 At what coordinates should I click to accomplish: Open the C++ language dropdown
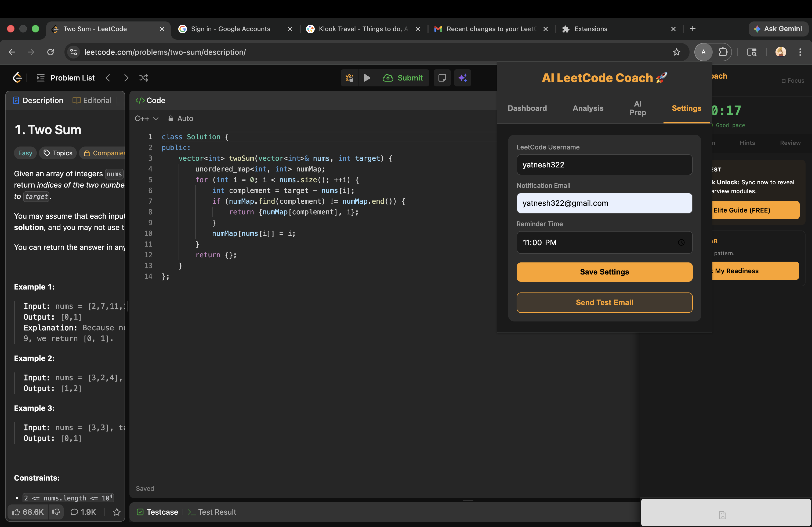point(146,118)
